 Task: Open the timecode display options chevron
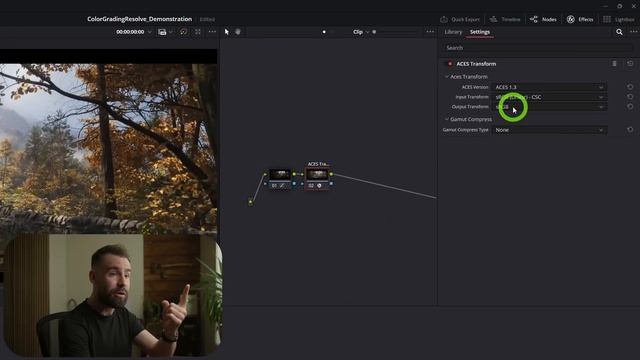pyautogui.click(x=150, y=32)
